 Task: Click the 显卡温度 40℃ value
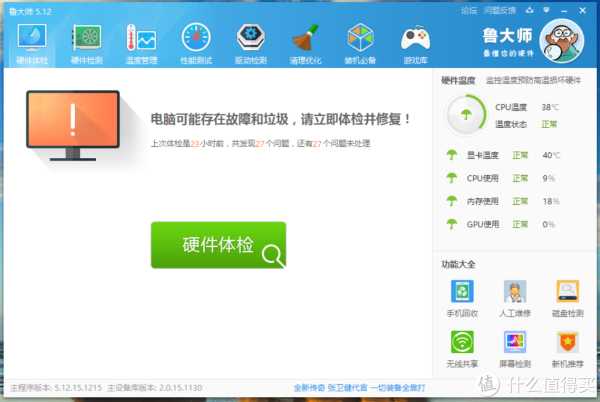pyautogui.click(x=551, y=155)
